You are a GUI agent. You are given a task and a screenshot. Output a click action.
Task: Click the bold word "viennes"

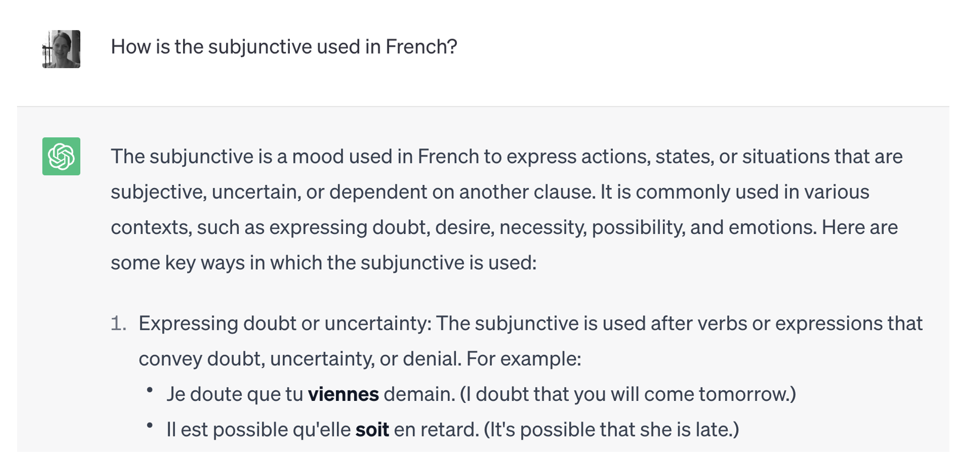click(343, 394)
